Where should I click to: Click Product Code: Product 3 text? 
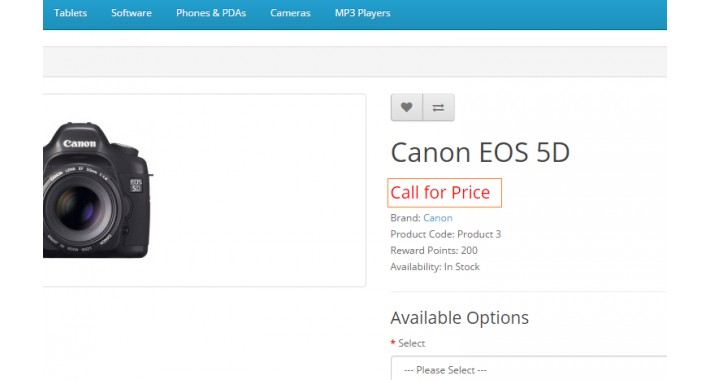coord(446,234)
